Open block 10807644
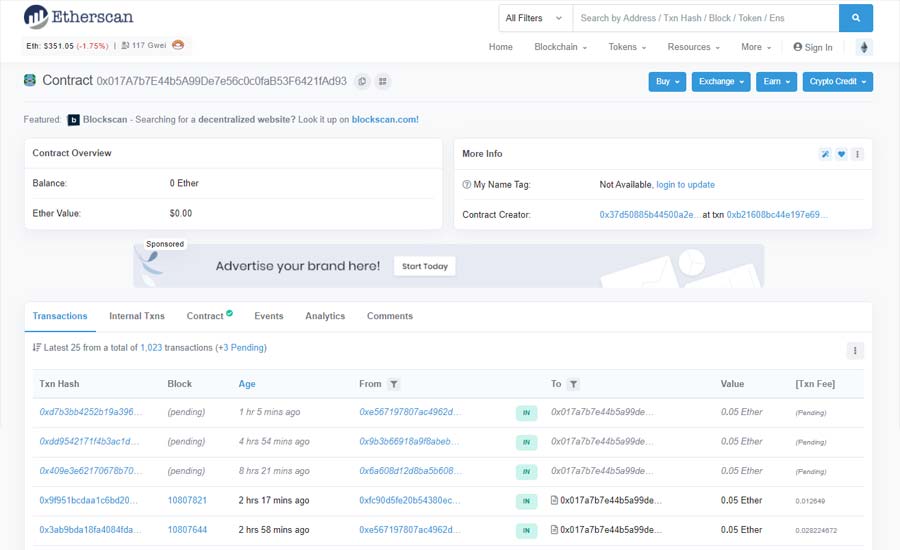Image resolution: width=900 pixels, height=550 pixels. point(187,529)
